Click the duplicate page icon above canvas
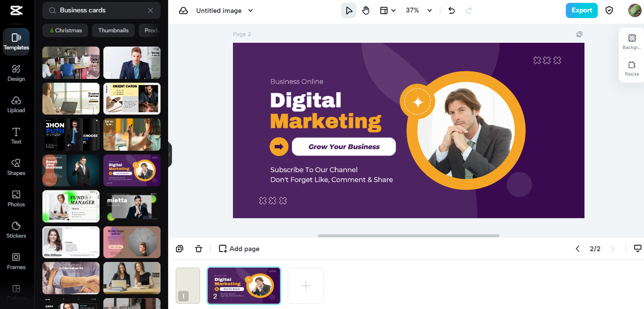The width and height of the screenshot is (644, 309). point(580,34)
